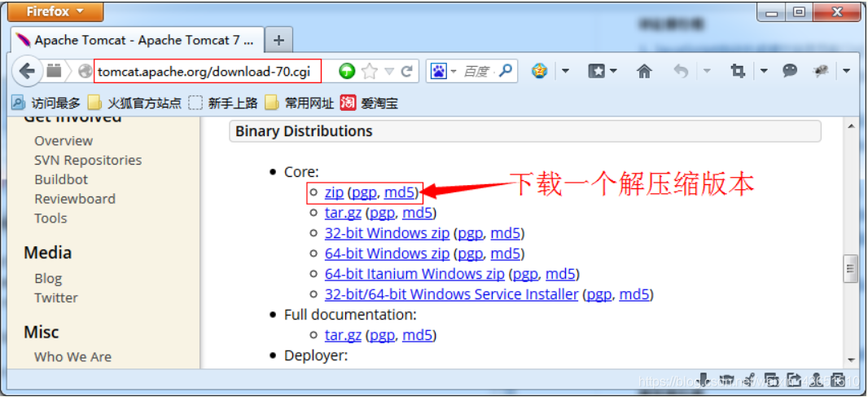Click the star medal badge toolbar icon
This screenshot has height=397, width=868.
(540, 70)
